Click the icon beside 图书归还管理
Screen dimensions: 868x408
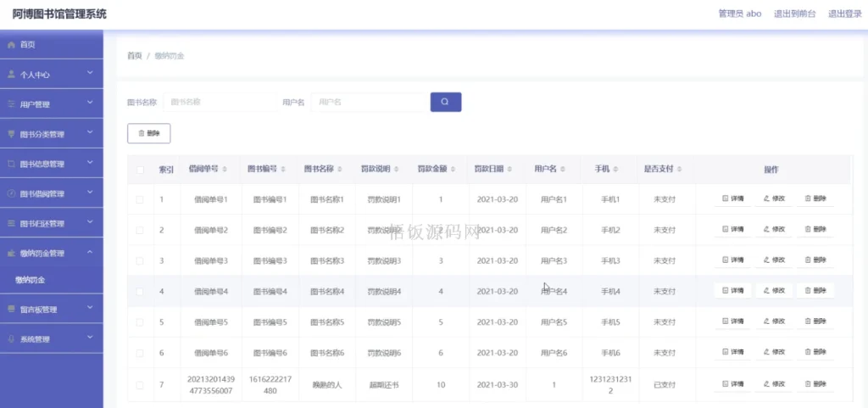point(11,224)
